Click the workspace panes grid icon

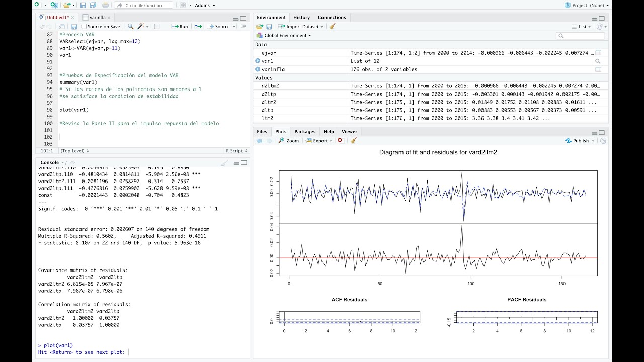click(x=183, y=5)
